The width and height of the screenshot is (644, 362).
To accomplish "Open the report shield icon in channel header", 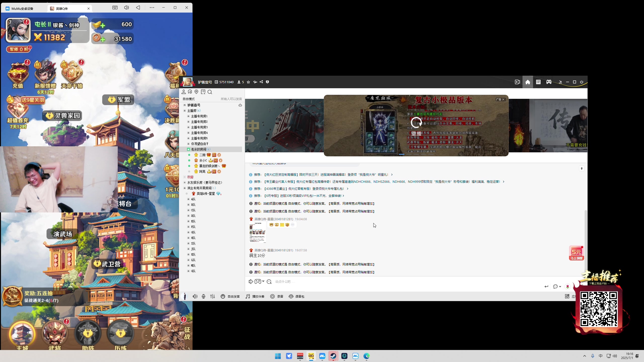I will [x=267, y=82].
